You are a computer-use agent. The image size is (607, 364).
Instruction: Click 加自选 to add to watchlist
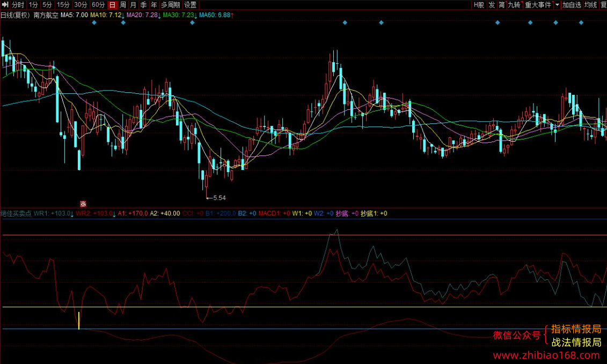pyautogui.click(x=572, y=5)
